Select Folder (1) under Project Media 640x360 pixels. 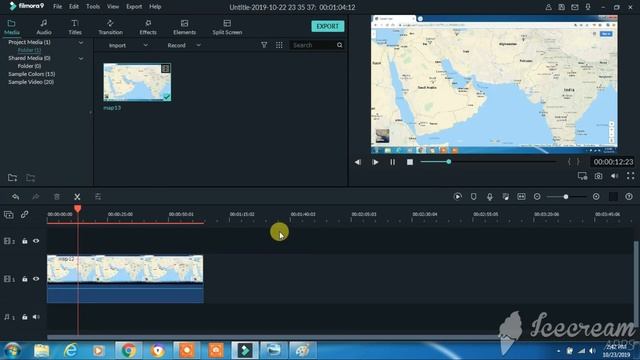(x=29, y=50)
